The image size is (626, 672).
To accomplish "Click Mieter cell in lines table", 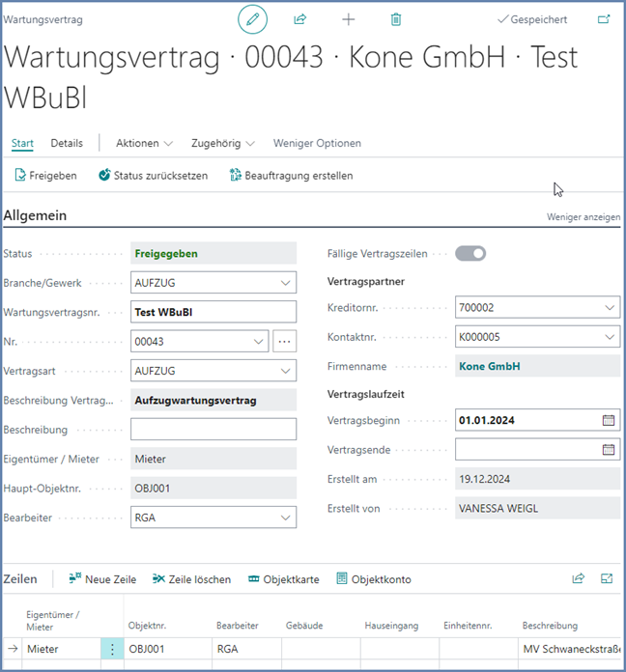I will point(60,649).
